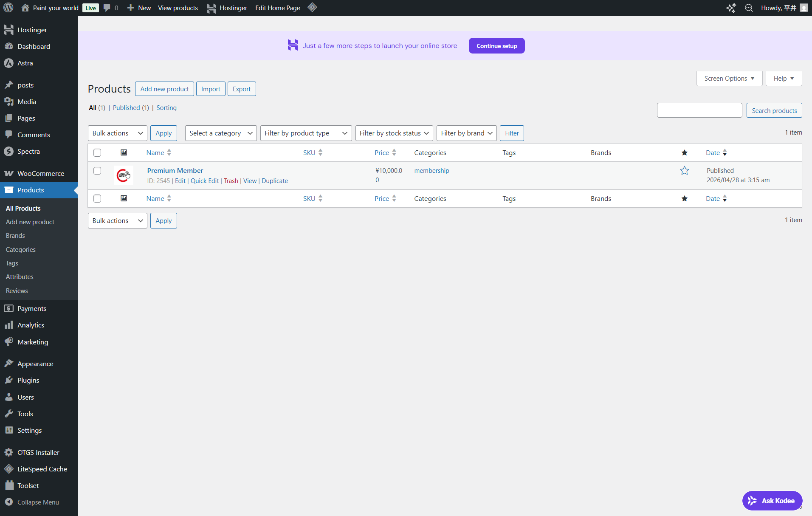Open the Ask Kodee chat button
Image resolution: width=812 pixels, height=516 pixels.
[x=772, y=501]
